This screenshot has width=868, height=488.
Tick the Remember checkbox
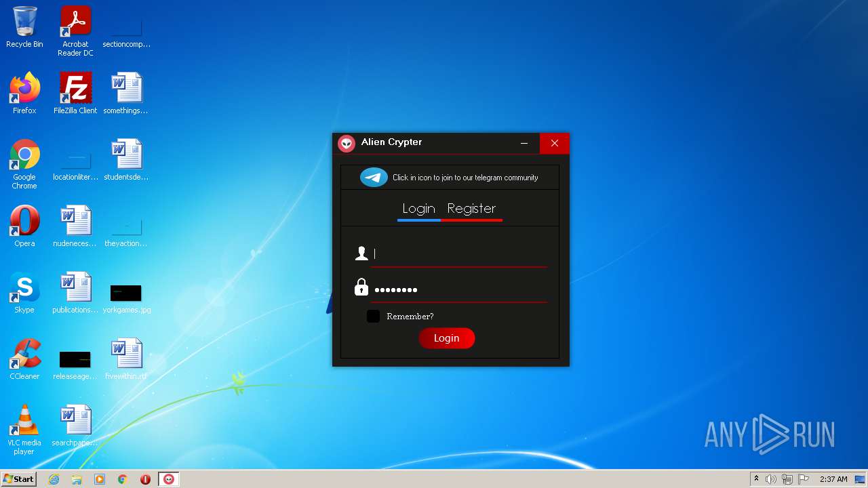[x=373, y=316]
